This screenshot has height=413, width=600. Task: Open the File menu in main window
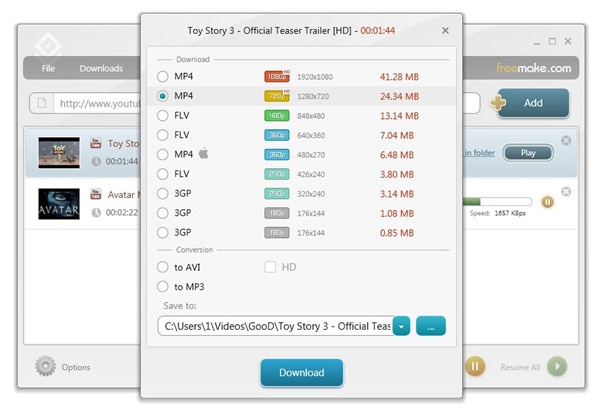click(x=48, y=69)
